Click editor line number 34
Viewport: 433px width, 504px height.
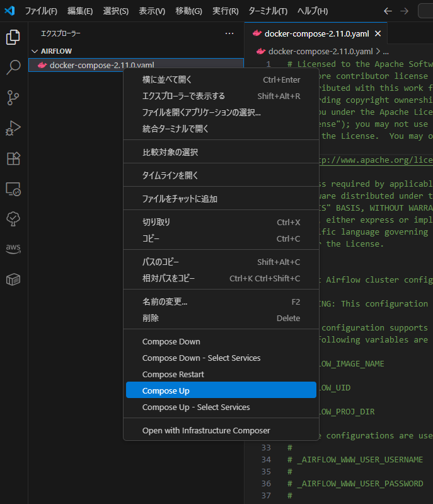266,460
